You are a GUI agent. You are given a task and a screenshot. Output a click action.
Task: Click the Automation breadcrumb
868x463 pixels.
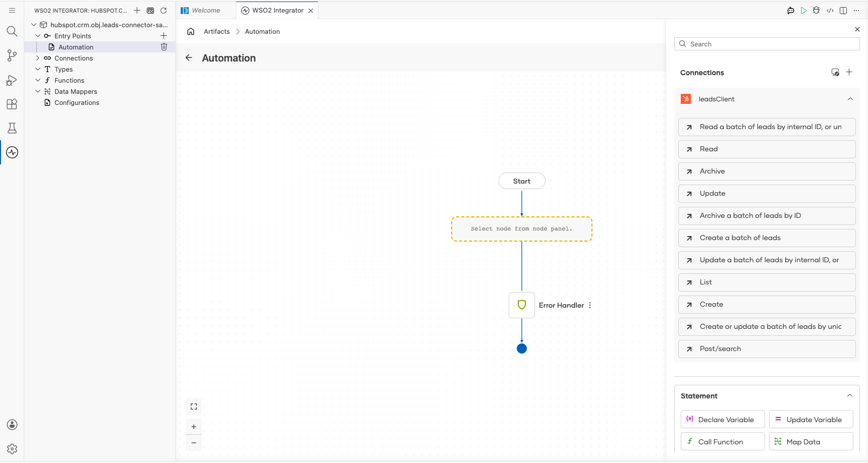tap(262, 31)
